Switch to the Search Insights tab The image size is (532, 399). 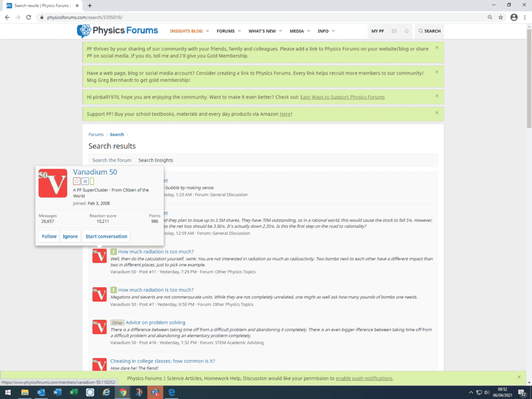tap(155, 160)
